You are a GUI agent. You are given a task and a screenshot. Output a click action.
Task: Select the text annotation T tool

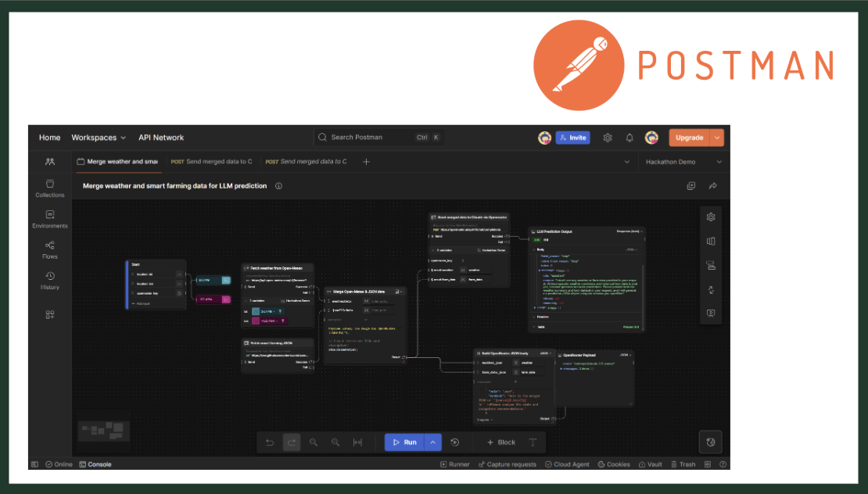533,442
